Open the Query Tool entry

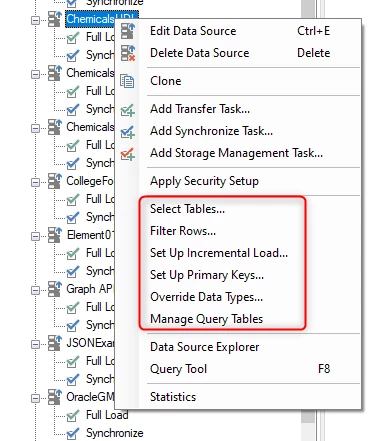click(178, 369)
